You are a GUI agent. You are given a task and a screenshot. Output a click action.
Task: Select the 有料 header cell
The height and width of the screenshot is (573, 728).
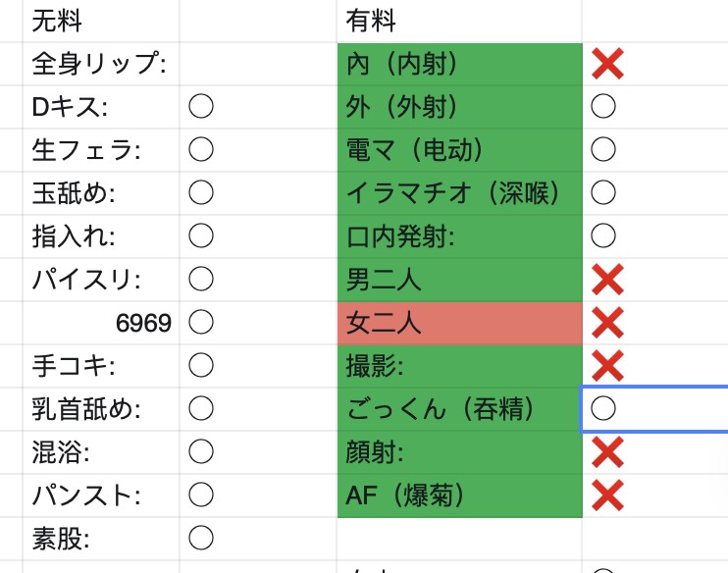(459, 21)
